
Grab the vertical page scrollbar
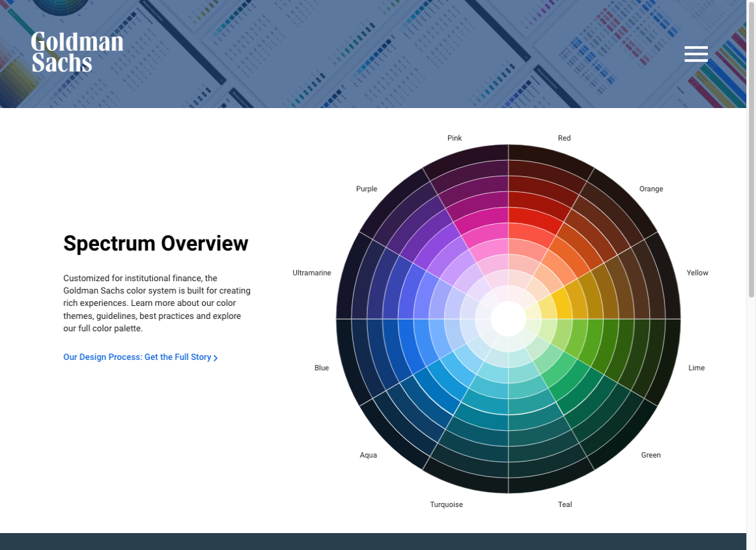pos(751,150)
